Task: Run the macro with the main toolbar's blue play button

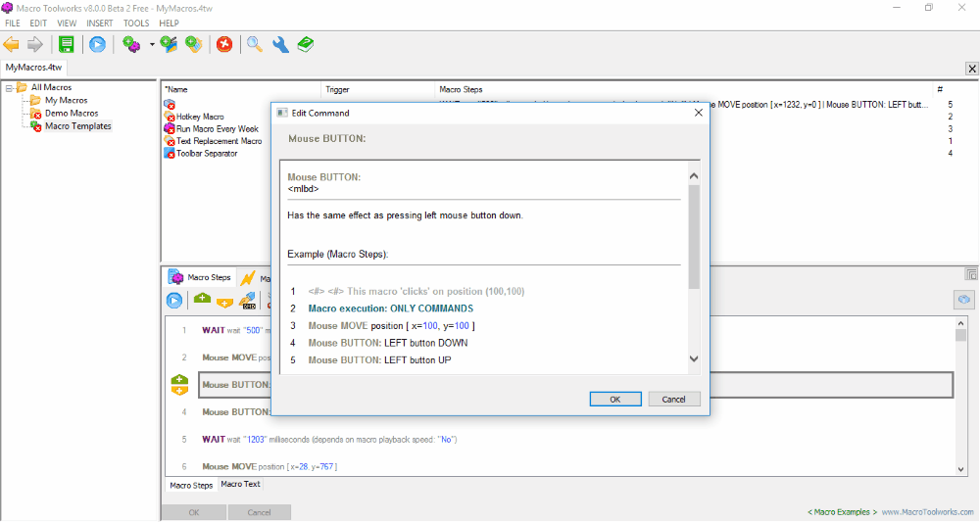Action: [97, 44]
